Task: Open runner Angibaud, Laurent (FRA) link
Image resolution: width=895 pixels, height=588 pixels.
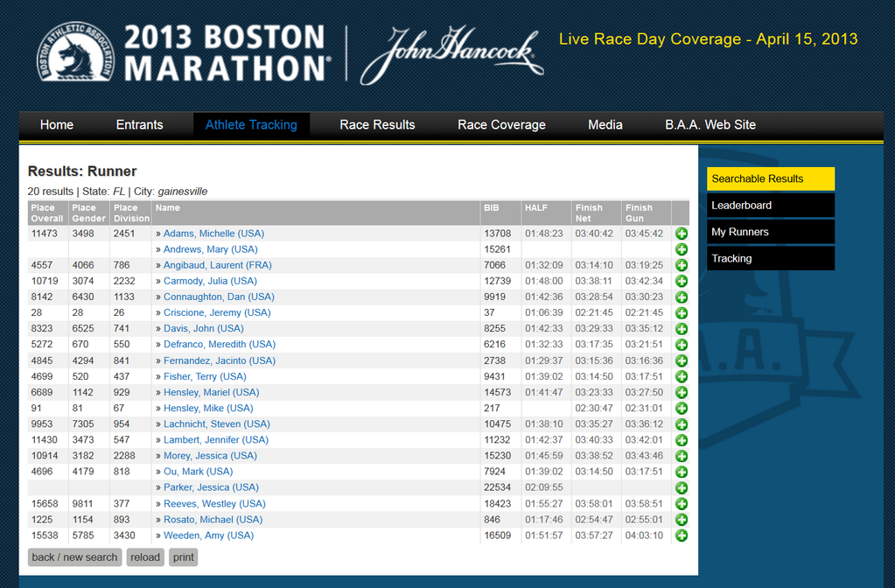Action: 218,265
